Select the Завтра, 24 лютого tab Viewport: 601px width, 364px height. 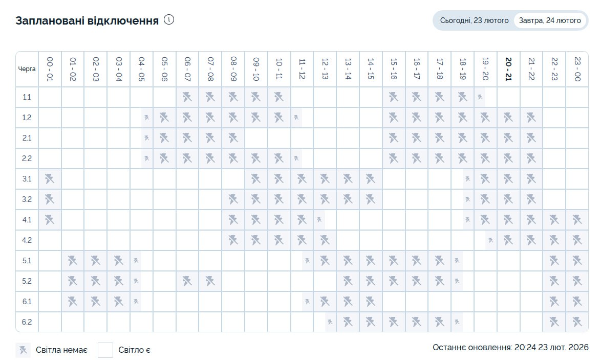tap(550, 20)
